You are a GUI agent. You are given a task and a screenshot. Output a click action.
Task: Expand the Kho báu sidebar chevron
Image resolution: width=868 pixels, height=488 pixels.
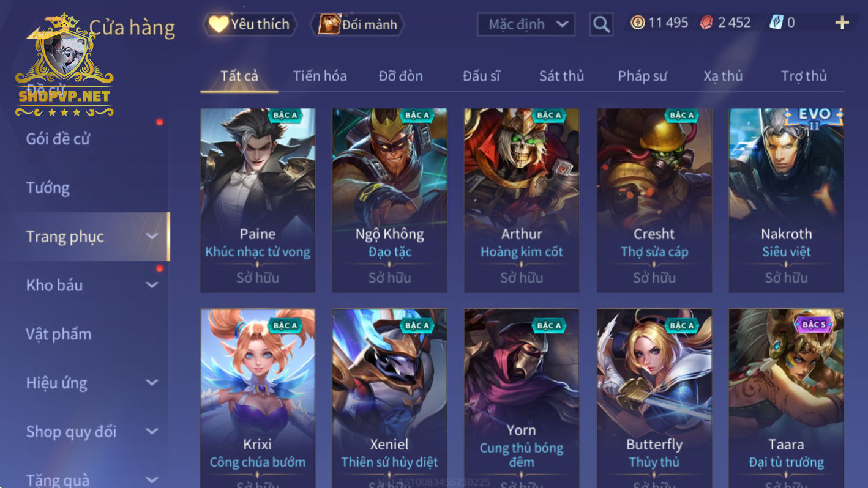152,285
